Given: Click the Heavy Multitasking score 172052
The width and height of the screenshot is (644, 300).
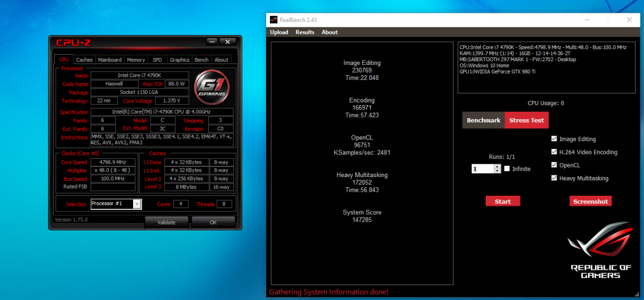Looking at the screenshot, I should click(362, 182).
